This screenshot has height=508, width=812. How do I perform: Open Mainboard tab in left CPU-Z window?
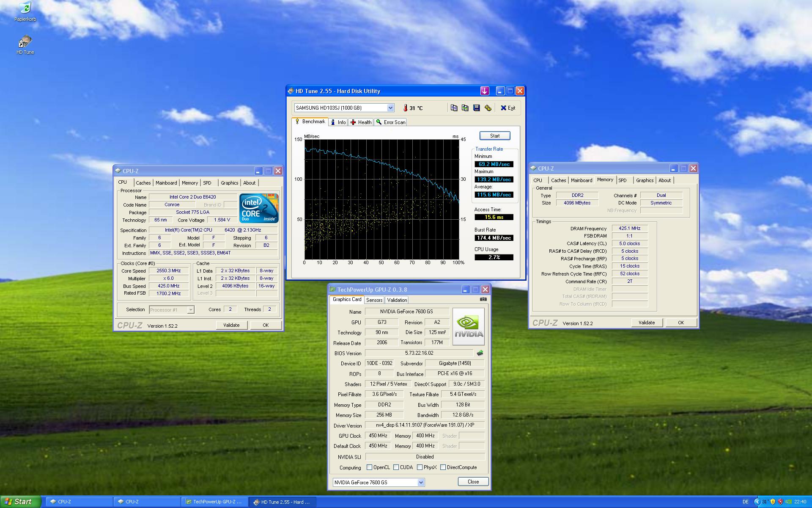coord(166,183)
